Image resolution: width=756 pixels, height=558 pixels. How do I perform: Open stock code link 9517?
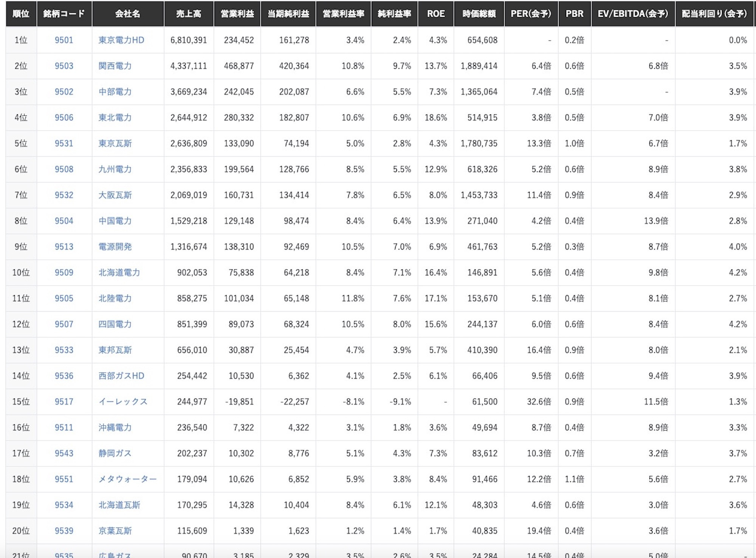pyautogui.click(x=64, y=402)
